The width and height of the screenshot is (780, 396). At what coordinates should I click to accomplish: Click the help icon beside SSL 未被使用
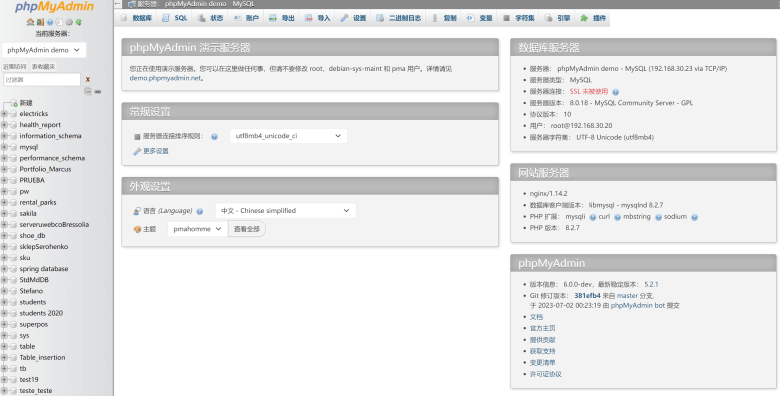tap(615, 92)
